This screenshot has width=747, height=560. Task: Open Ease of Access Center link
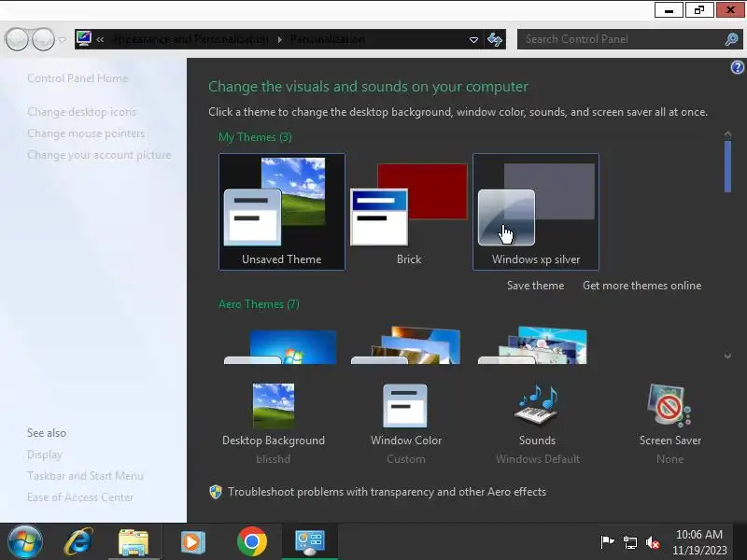point(80,497)
